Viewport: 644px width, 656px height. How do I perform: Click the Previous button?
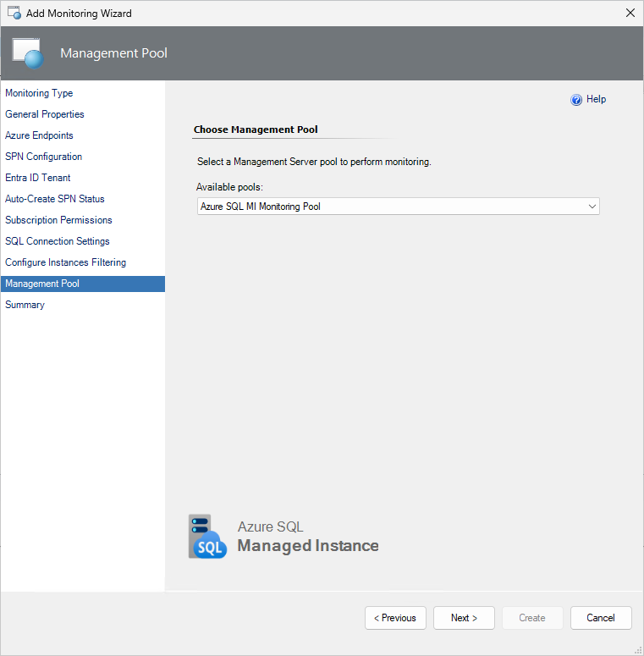(395, 618)
